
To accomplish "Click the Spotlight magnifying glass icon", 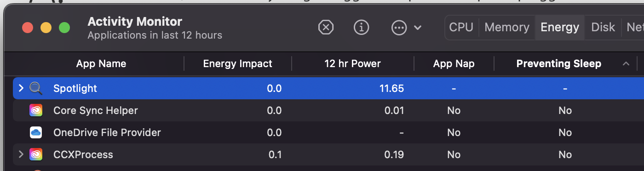I will (36, 88).
